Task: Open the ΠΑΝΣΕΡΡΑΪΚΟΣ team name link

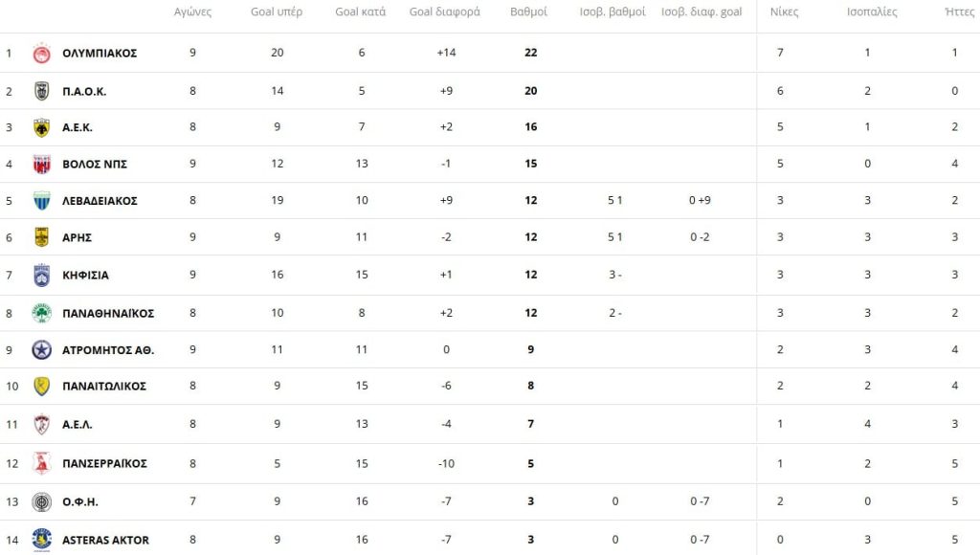Action: [x=104, y=463]
